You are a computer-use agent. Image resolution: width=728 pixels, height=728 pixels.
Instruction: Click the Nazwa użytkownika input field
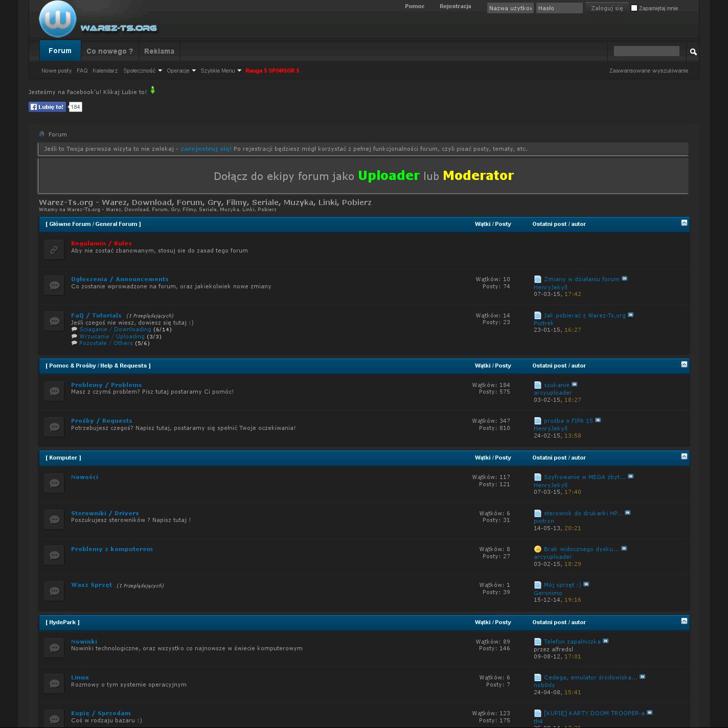tap(510, 8)
